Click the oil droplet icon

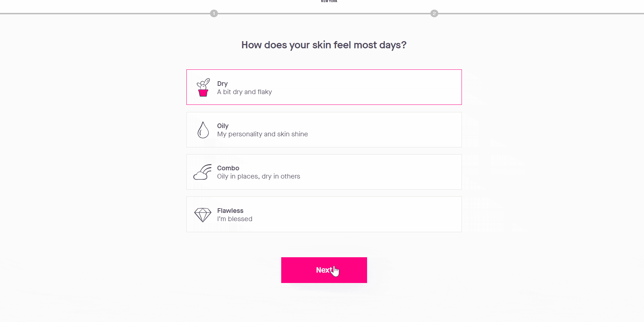(203, 130)
